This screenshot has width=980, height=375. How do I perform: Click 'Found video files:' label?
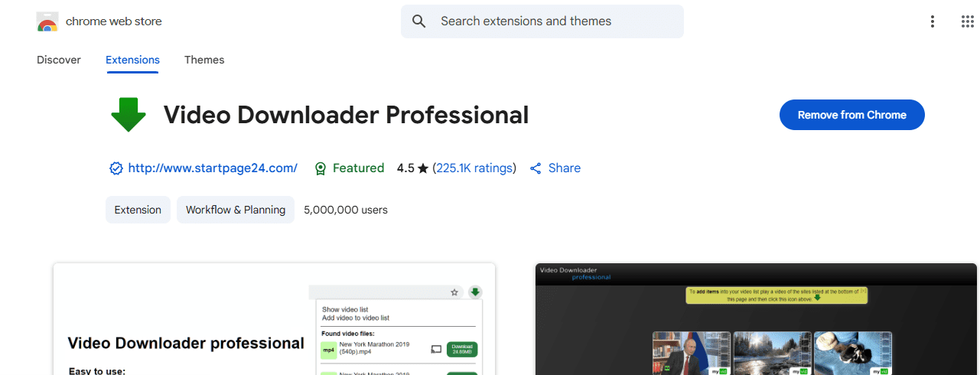pyautogui.click(x=348, y=333)
